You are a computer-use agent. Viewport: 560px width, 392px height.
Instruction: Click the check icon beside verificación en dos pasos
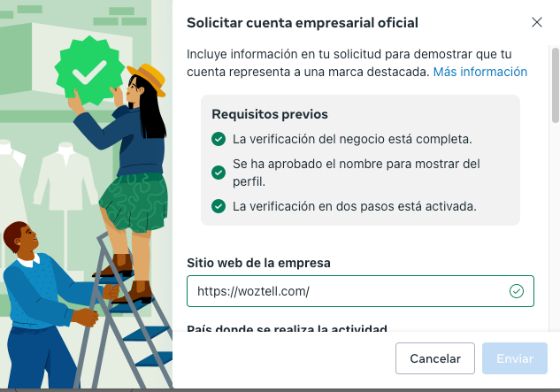pos(219,206)
